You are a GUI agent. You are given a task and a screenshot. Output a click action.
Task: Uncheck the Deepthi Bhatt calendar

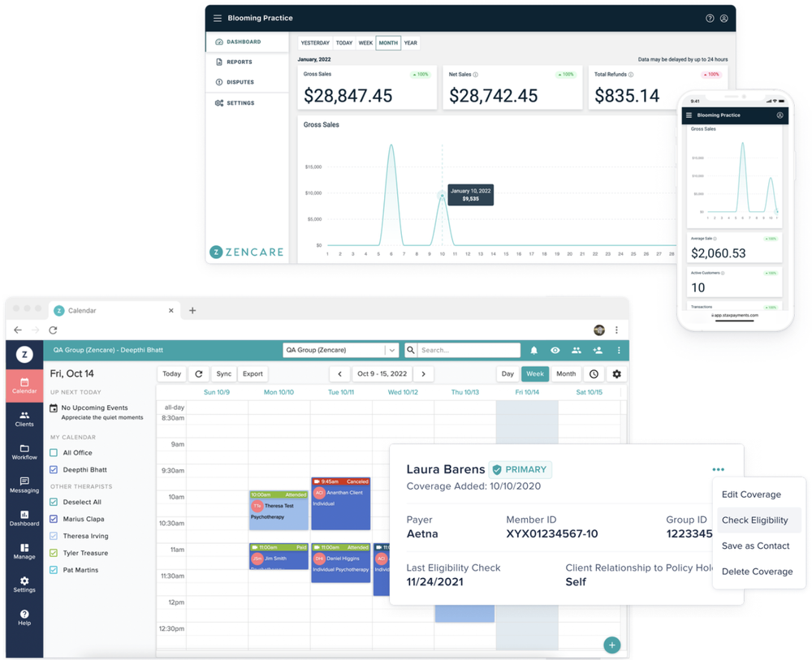coord(54,469)
